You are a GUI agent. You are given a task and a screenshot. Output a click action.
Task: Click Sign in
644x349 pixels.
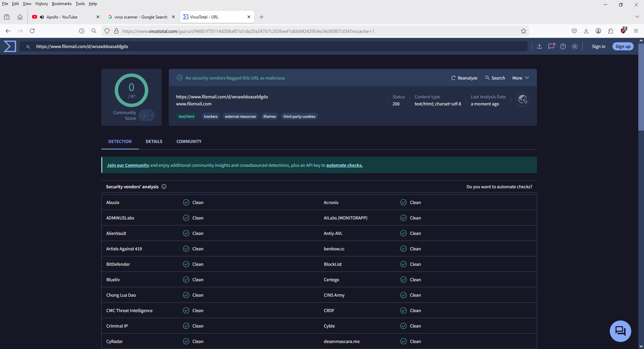click(599, 47)
